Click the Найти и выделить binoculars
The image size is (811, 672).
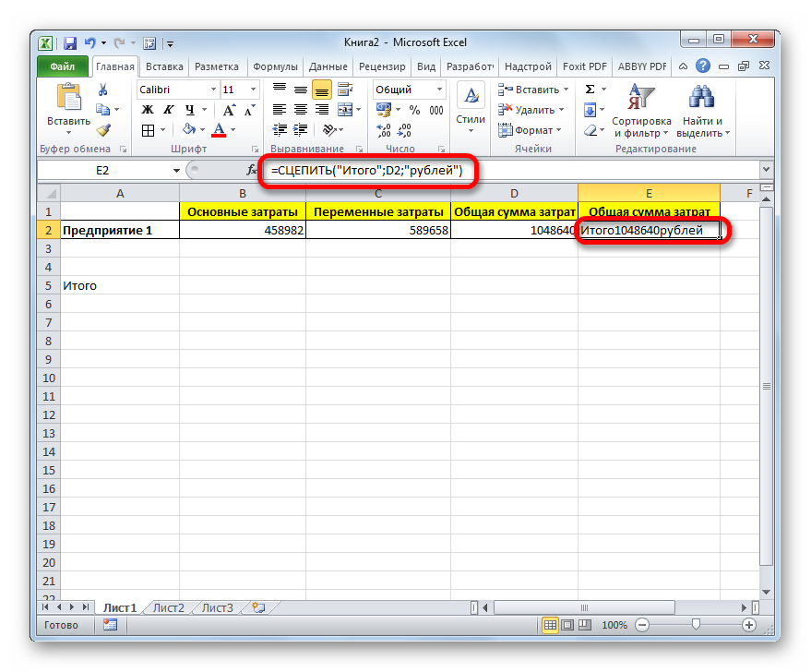(703, 111)
